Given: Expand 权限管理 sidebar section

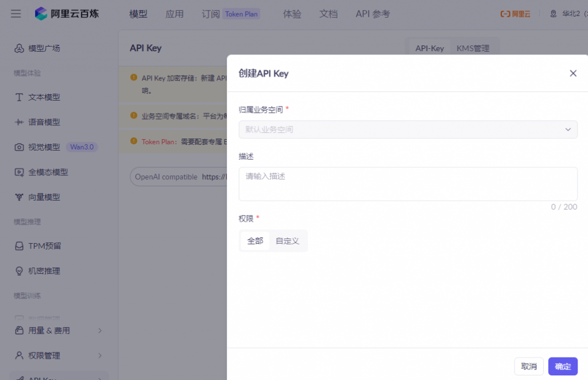Looking at the screenshot, I should [59, 356].
